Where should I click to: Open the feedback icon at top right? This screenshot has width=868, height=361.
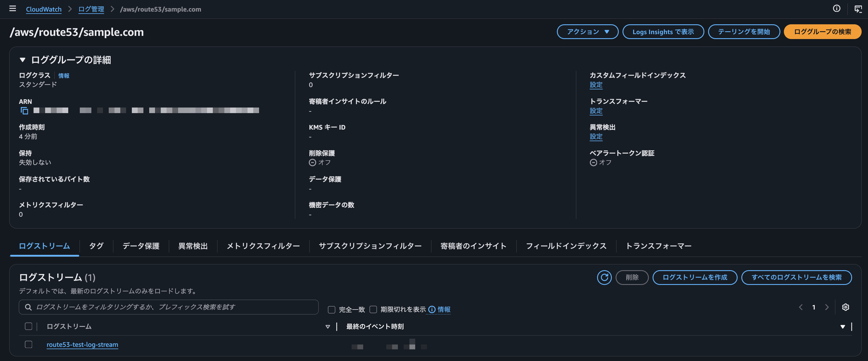tap(858, 8)
